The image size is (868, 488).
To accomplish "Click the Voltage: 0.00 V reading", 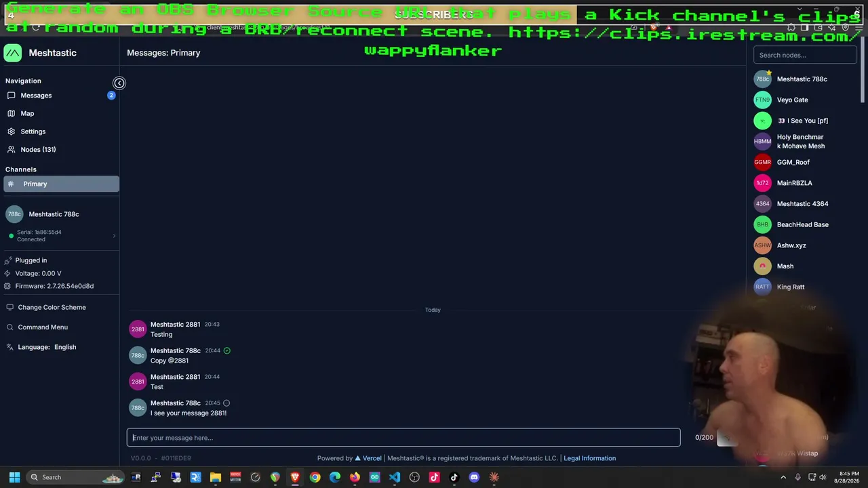I will (x=38, y=273).
